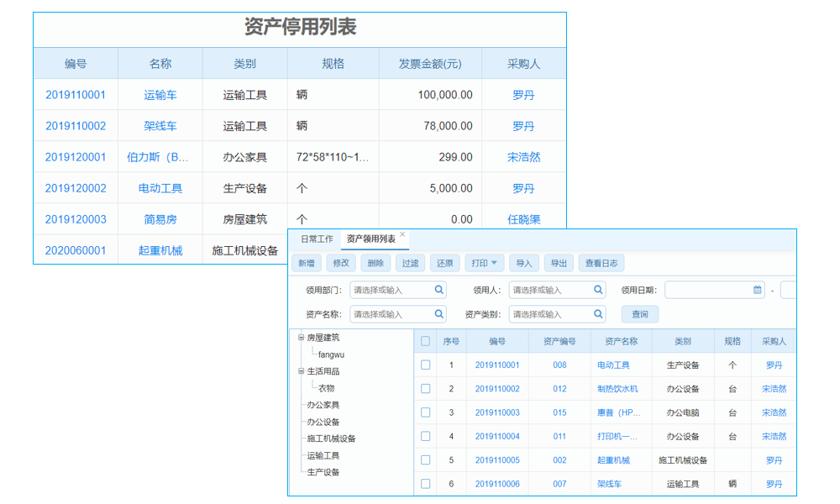840x504 pixels.
Task: Click the search icon beside 领用部门 field
Action: (438, 289)
